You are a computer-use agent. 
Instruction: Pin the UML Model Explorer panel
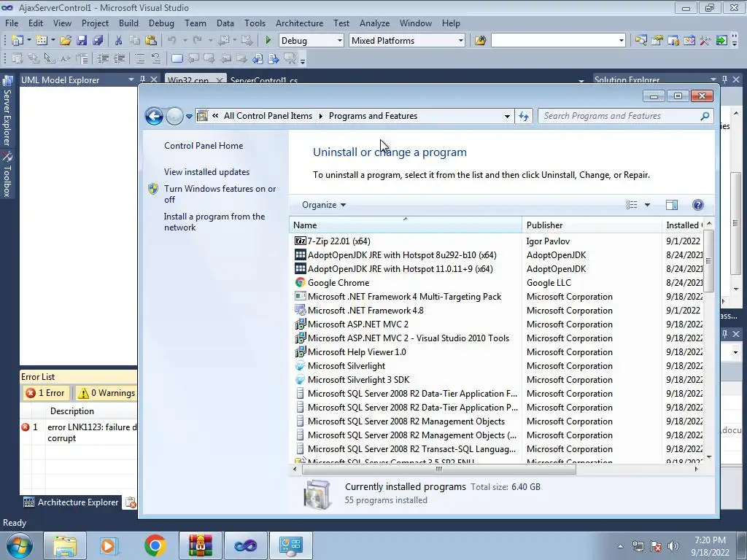pyautogui.click(x=142, y=79)
